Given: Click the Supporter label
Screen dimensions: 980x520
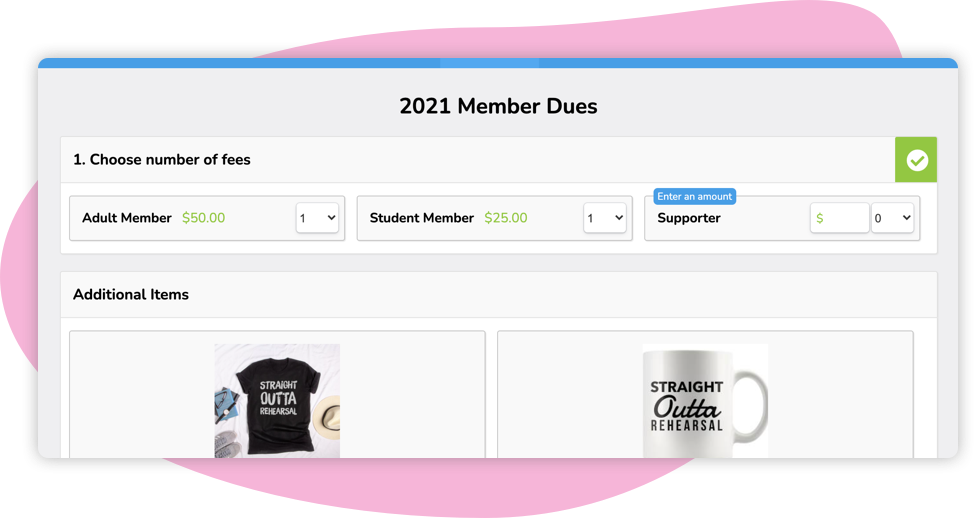Looking at the screenshot, I should click(x=689, y=218).
